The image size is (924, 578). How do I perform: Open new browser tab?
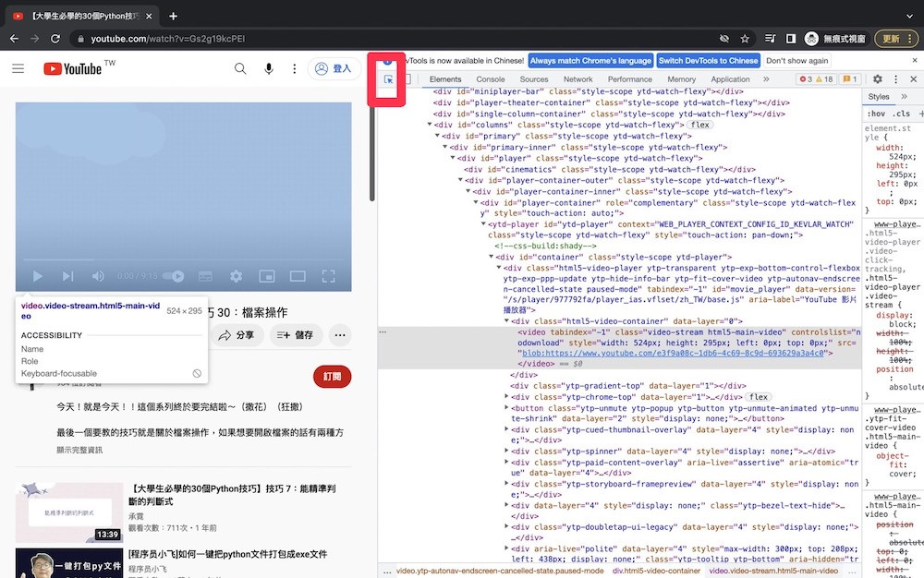[x=173, y=17]
